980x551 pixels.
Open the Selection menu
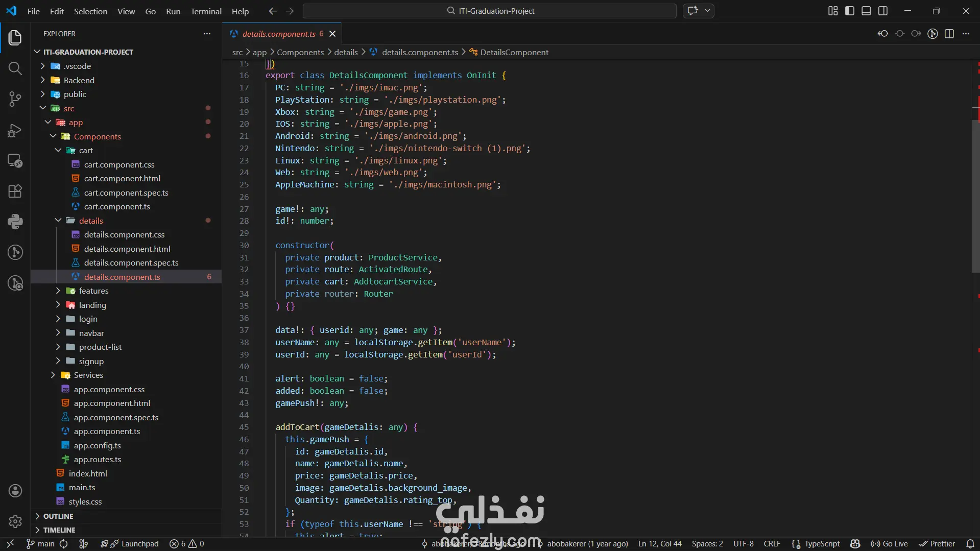pos(90,11)
